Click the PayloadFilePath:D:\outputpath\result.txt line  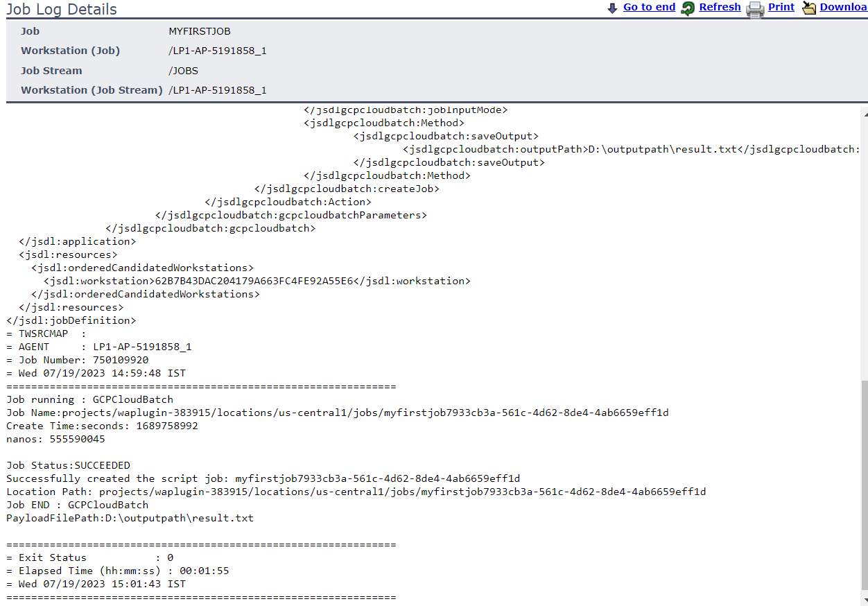click(130, 518)
